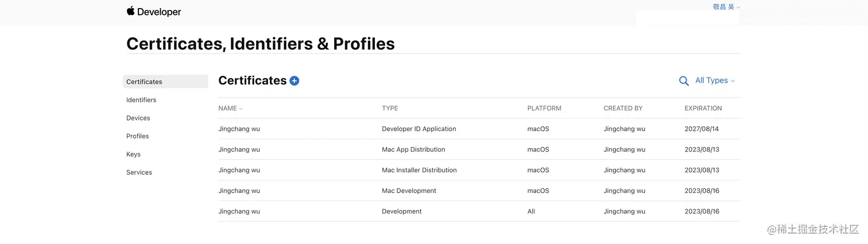This screenshot has height=244, width=868.
Task: Click the TYPE column header
Action: click(x=390, y=108)
